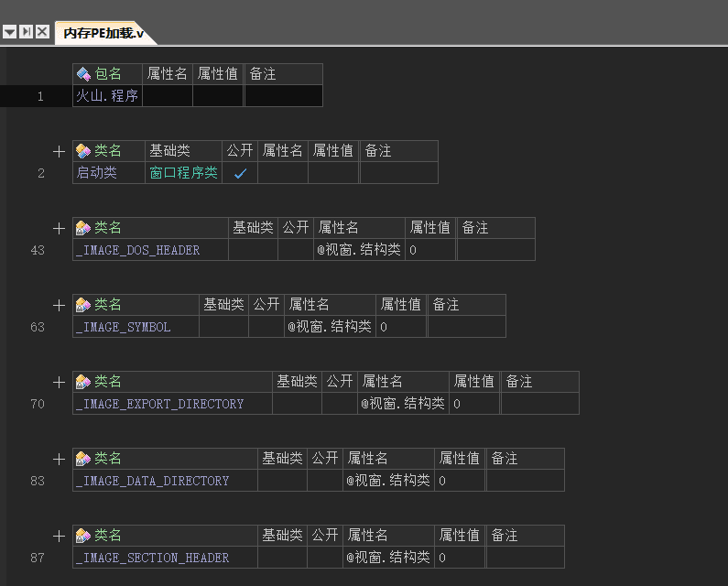Click the package icon beside 包名
The width and height of the screenshot is (728, 586).
[83, 74]
